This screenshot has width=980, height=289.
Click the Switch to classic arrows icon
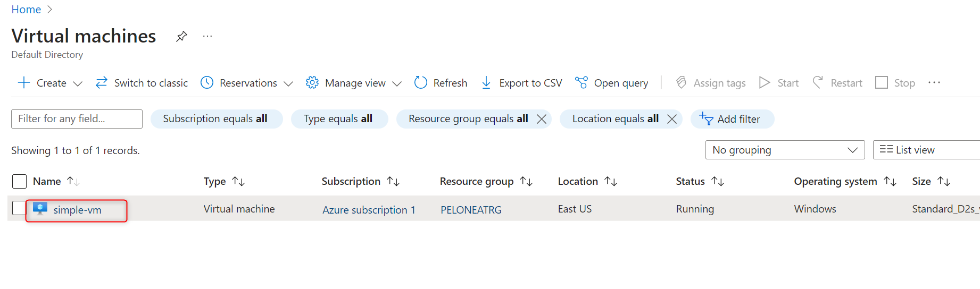tap(101, 82)
